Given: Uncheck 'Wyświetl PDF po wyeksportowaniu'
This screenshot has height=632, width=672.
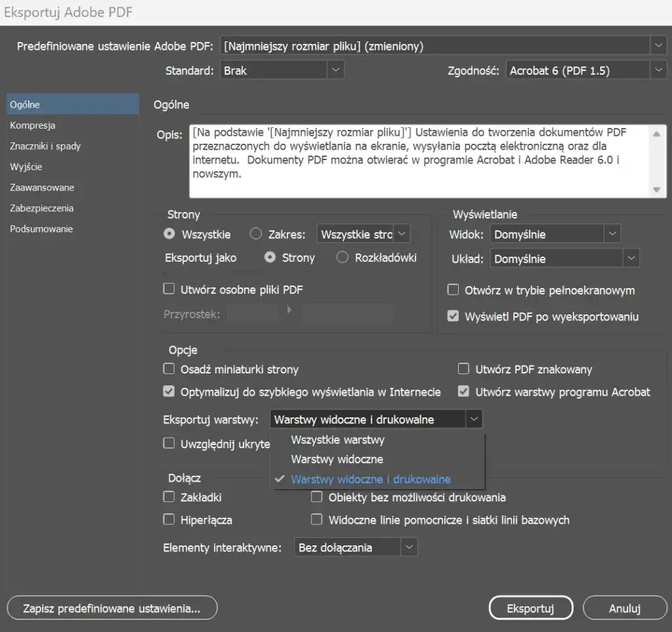Looking at the screenshot, I should pos(453,316).
